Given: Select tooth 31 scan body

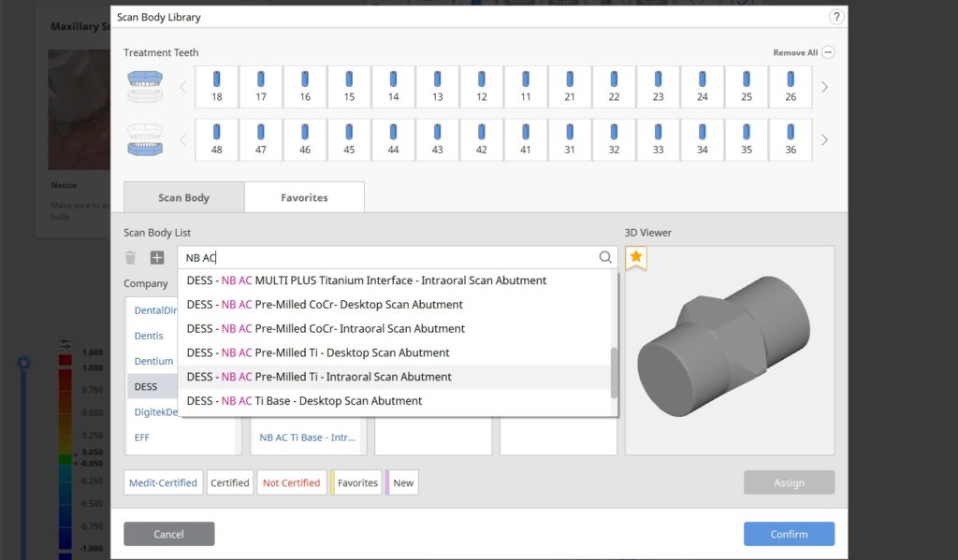Looking at the screenshot, I should point(570,140).
